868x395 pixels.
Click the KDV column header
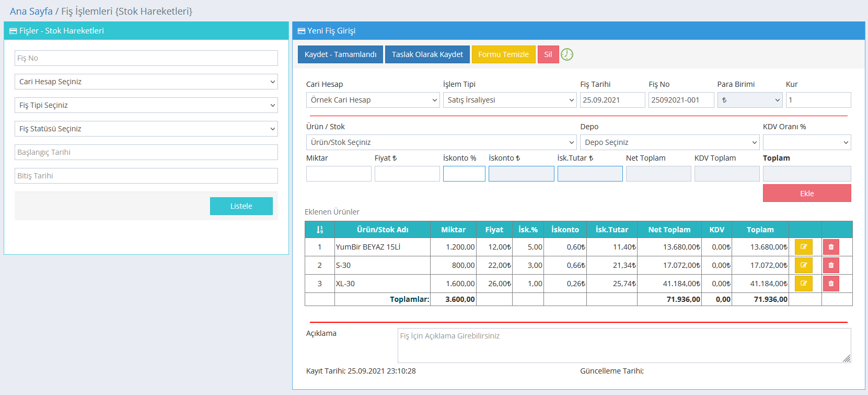[x=717, y=230]
